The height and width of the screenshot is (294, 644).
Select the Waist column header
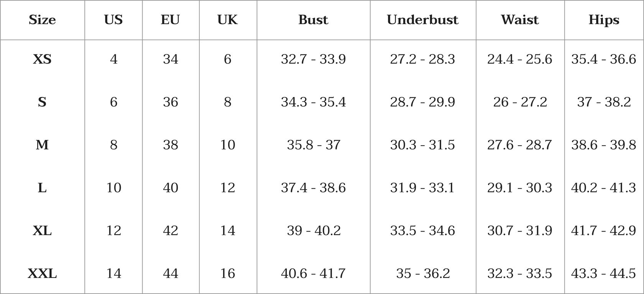coord(520,20)
